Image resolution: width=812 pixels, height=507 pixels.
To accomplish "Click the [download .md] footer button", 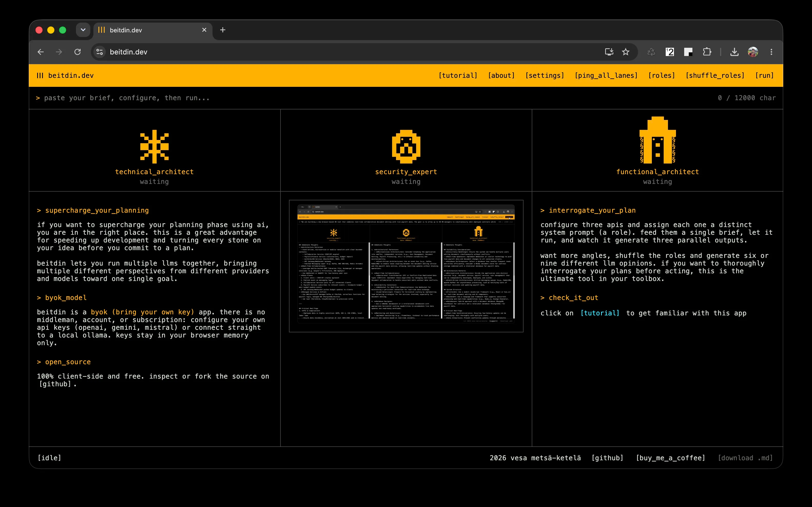I will [x=745, y=458].
